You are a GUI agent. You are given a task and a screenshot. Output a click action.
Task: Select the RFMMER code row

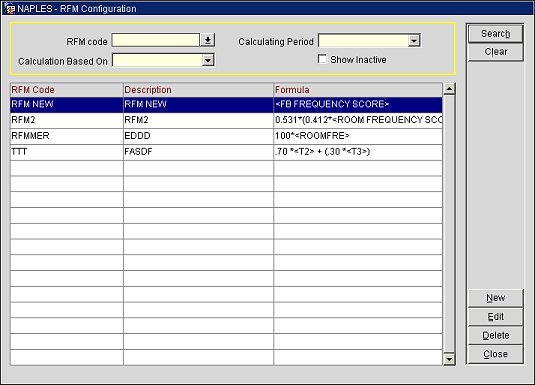tap(67, 136)
